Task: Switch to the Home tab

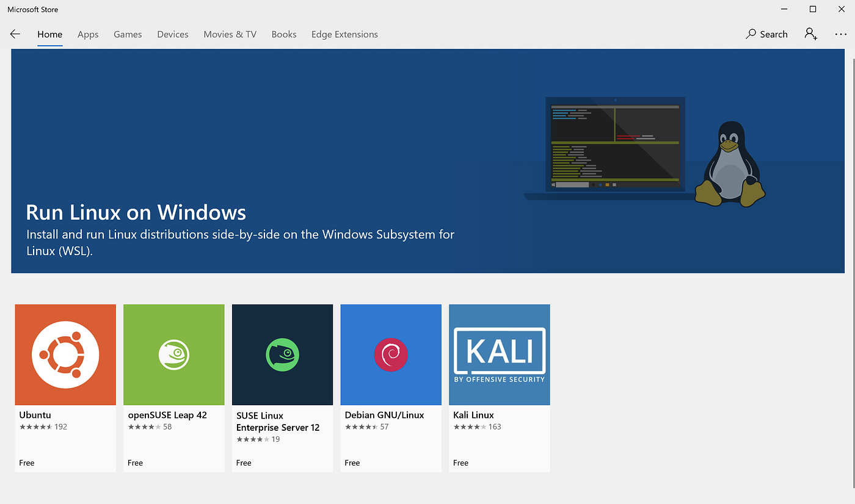Action: pyautogui.click(x=49, y=34)
